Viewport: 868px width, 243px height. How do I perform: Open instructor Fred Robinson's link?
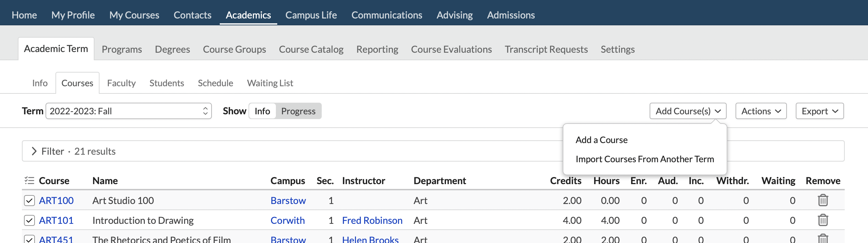(x=372, y=220)
